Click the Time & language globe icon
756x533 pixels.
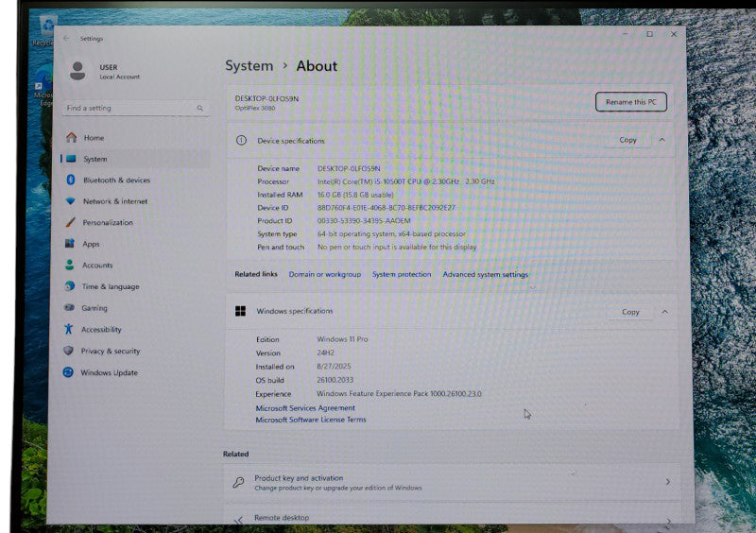pyautogui.click(x=69, y=286)
